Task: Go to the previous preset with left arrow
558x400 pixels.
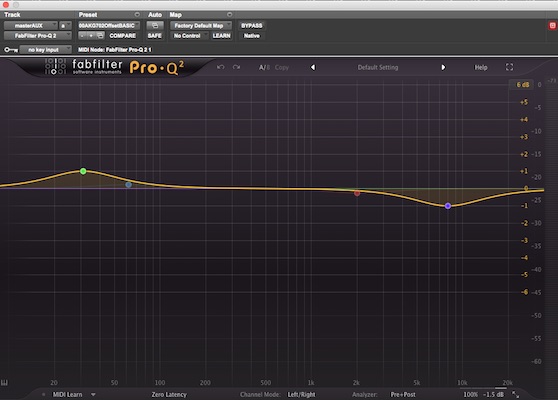Action: click(313, 67)
